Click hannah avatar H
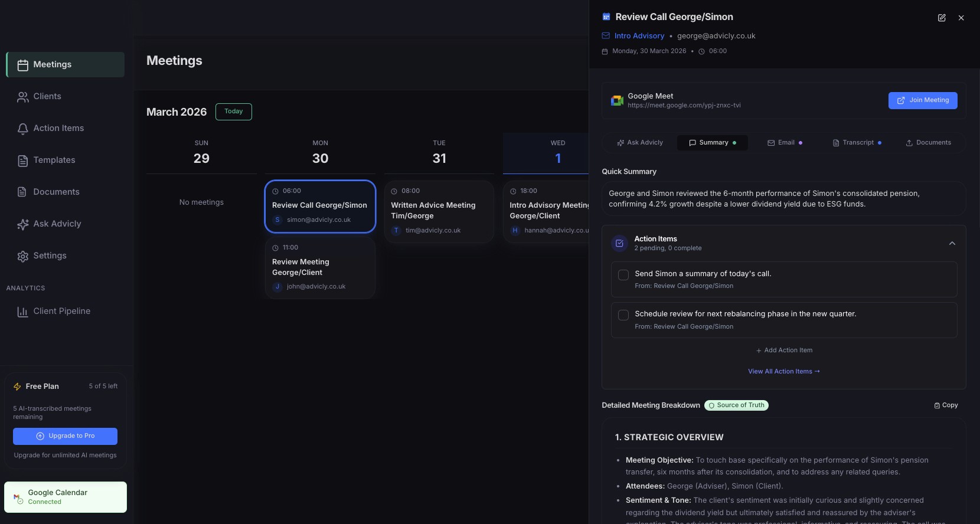 [x=515, y=231]
